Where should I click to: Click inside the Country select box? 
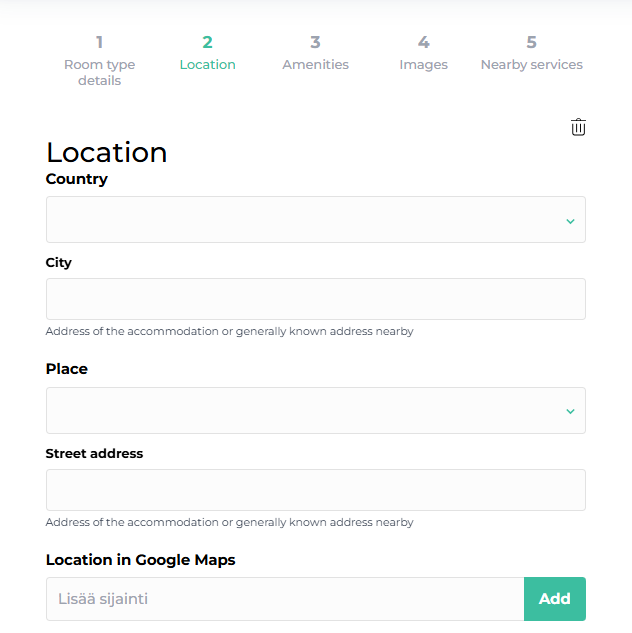300,219
